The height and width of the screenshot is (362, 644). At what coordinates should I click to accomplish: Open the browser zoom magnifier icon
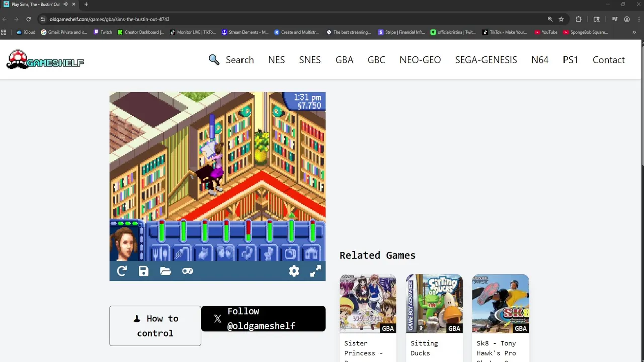click(x=550, y=19)
